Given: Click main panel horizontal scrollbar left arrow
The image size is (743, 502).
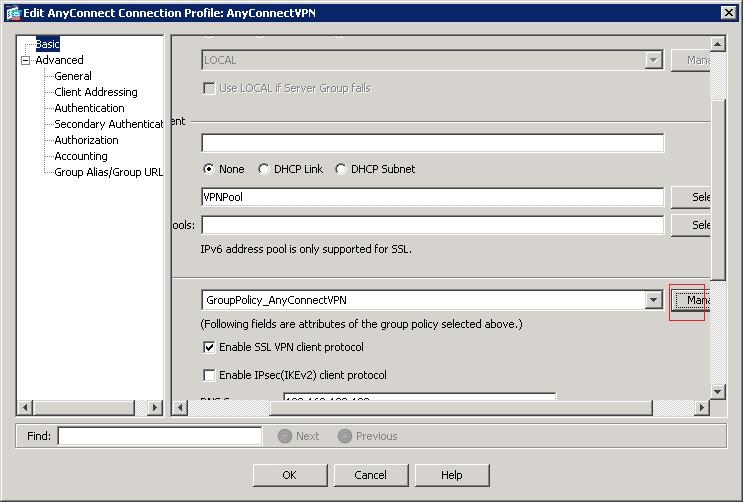Looking at the screenshot, I should [180, 408].
